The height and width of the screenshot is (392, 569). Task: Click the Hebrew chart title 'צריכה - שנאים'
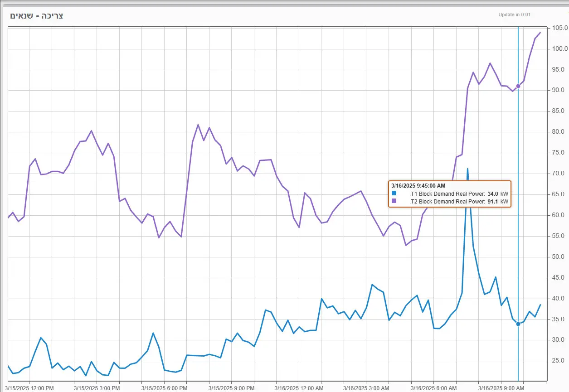pyautogui.click(x=36, y=16)
